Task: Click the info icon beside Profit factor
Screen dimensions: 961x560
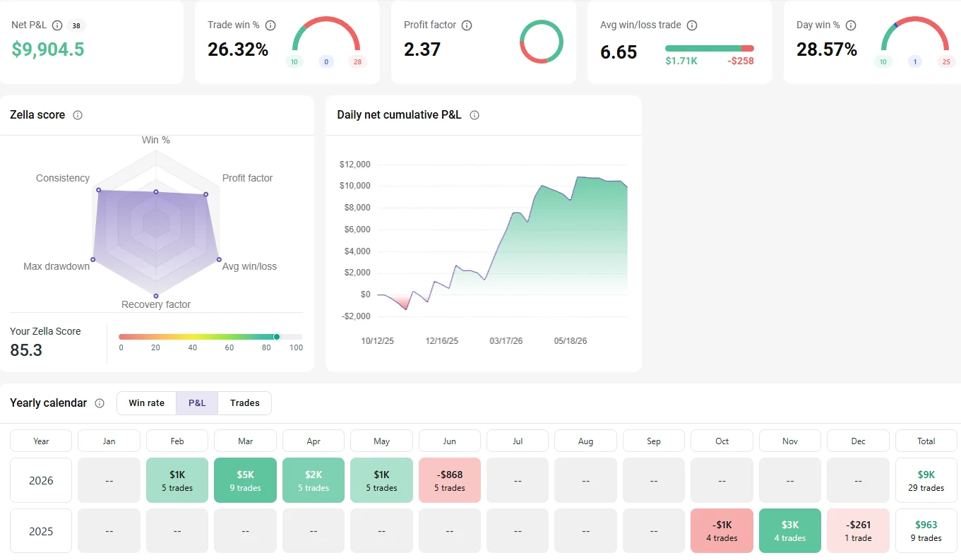Action: pyautogui.click(x=467, y=25)
